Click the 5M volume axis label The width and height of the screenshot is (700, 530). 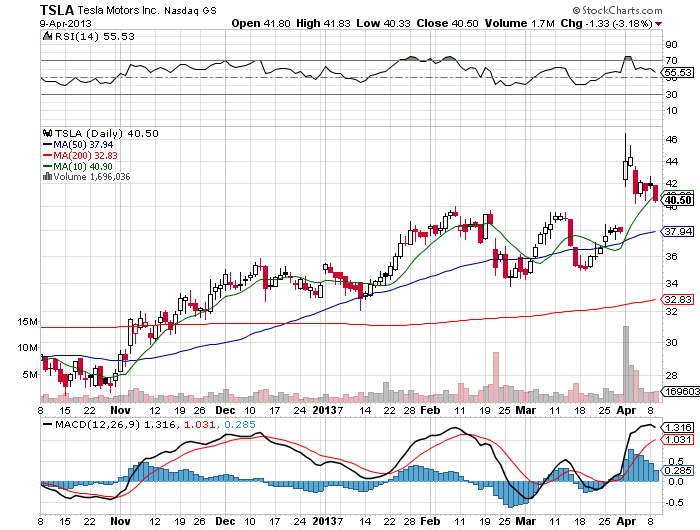pos(30,374)
